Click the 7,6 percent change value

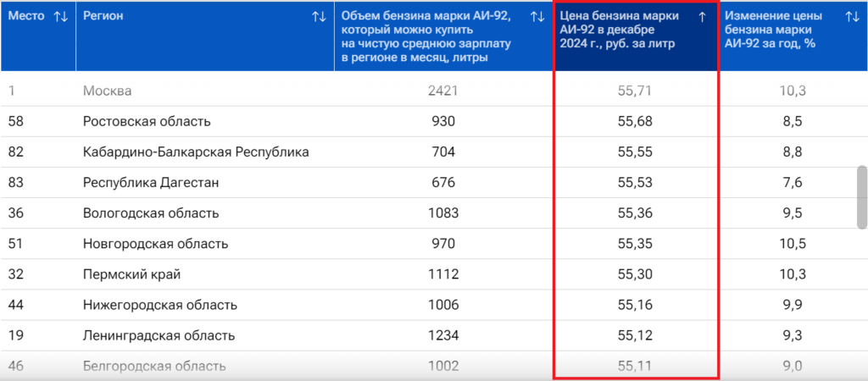[x=793, y=183]
